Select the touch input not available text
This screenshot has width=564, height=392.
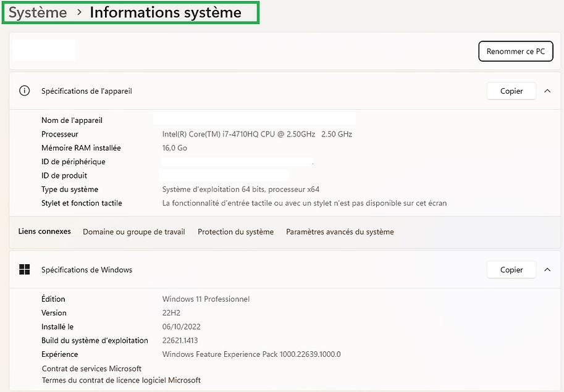pos(305,203)
